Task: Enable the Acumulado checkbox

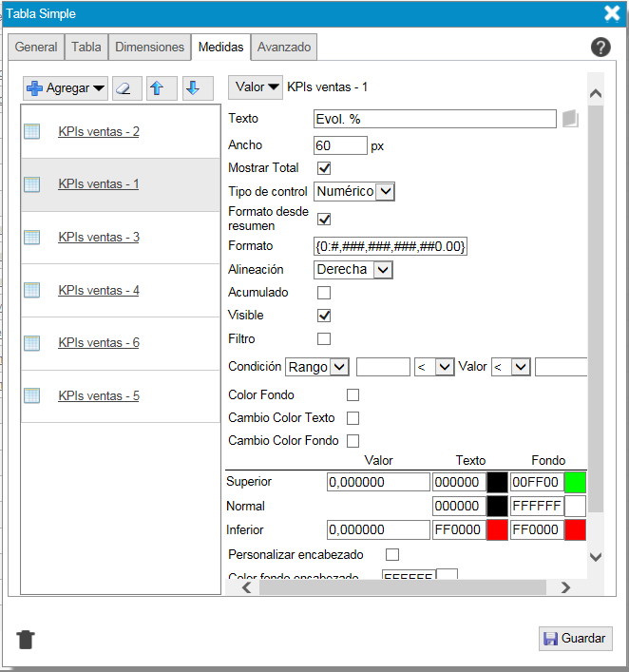Action: click(324, 293)
